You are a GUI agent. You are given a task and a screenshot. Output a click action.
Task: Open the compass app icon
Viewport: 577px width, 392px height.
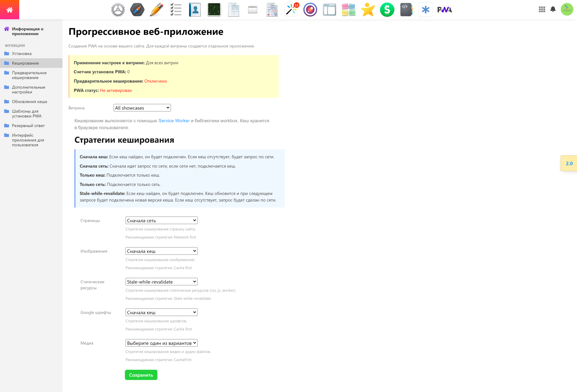[137, 10]
